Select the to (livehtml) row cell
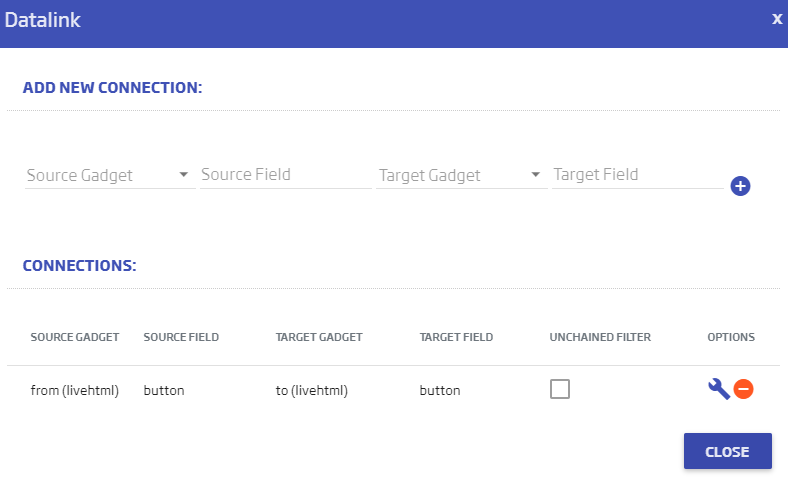788x488 pixels. 312,391
